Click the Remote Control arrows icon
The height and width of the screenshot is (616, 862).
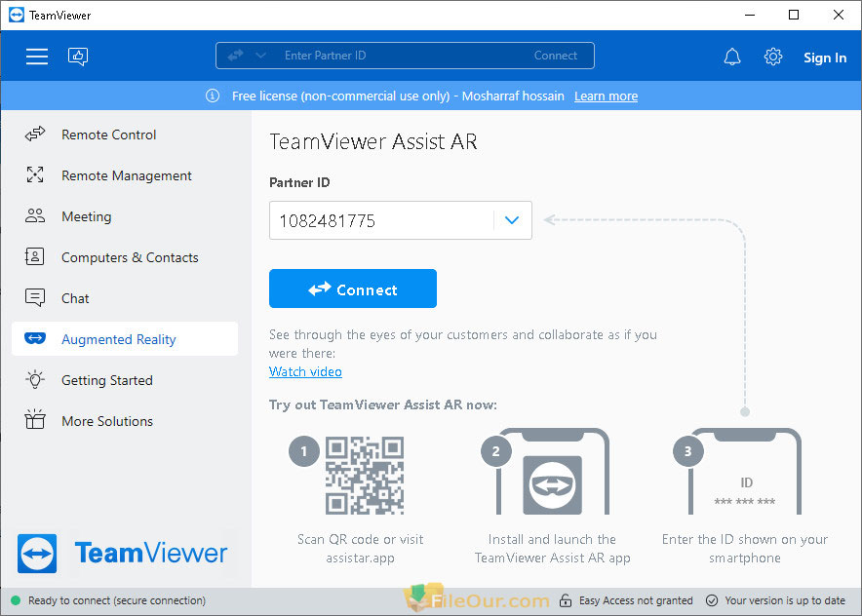click(x=35, y=135)
